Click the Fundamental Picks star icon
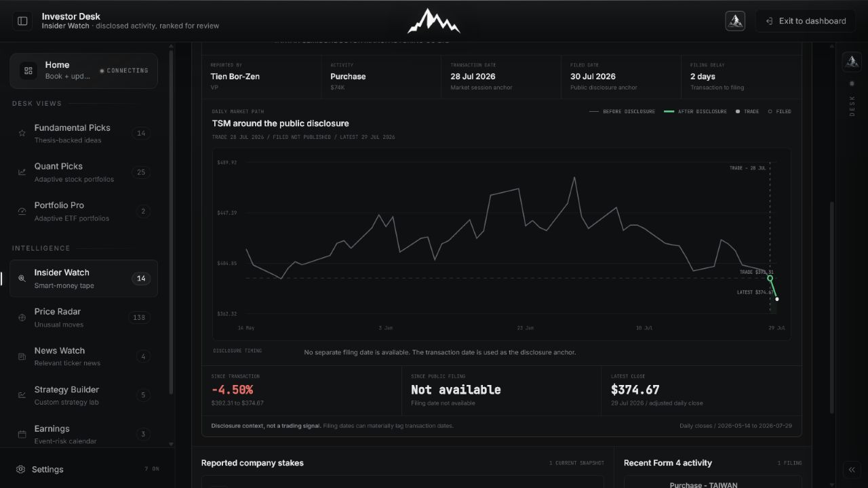Viewport: 868px width, 488px height. tap(22, 134)
